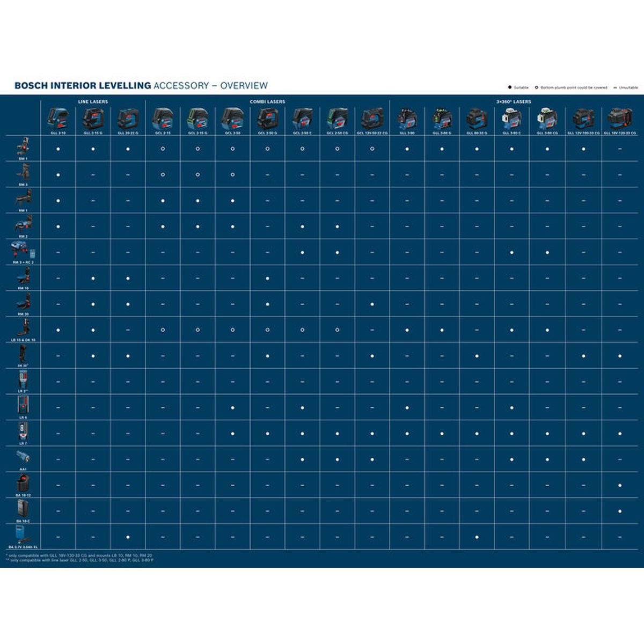This screenshot has width=644, height=644.
Task: Click the 'GCL 2-50 G' column label
Action: [267, 133]
